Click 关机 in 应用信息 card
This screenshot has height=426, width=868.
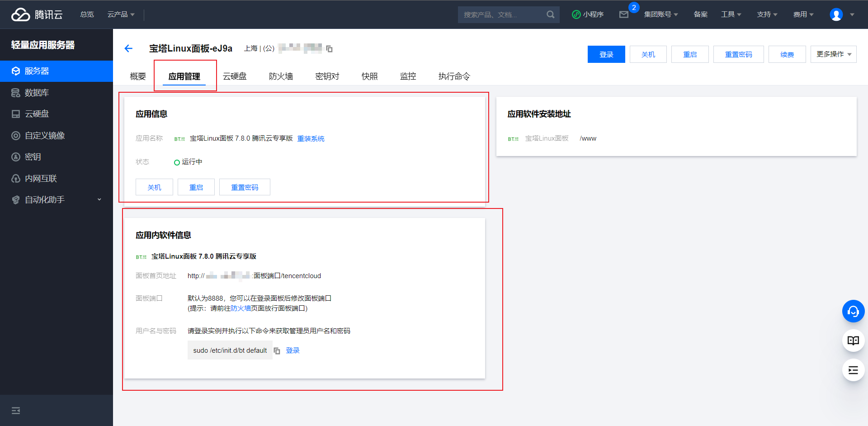pos(154,187)
